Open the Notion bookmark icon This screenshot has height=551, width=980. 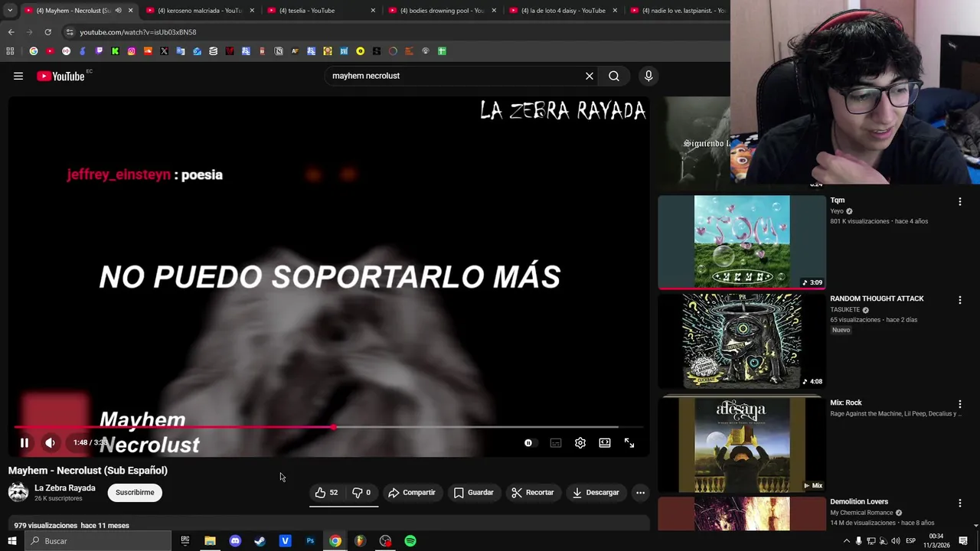[x=279, y=51]
